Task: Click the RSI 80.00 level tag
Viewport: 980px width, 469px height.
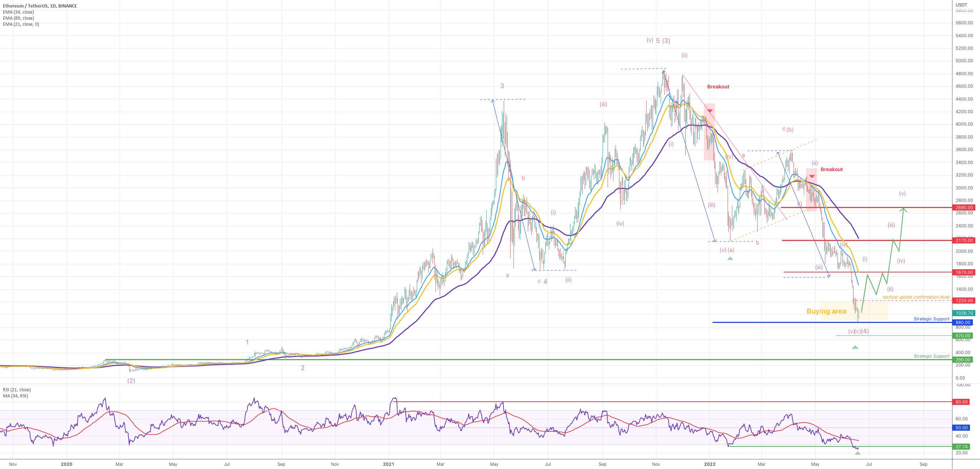Action: 961,402
